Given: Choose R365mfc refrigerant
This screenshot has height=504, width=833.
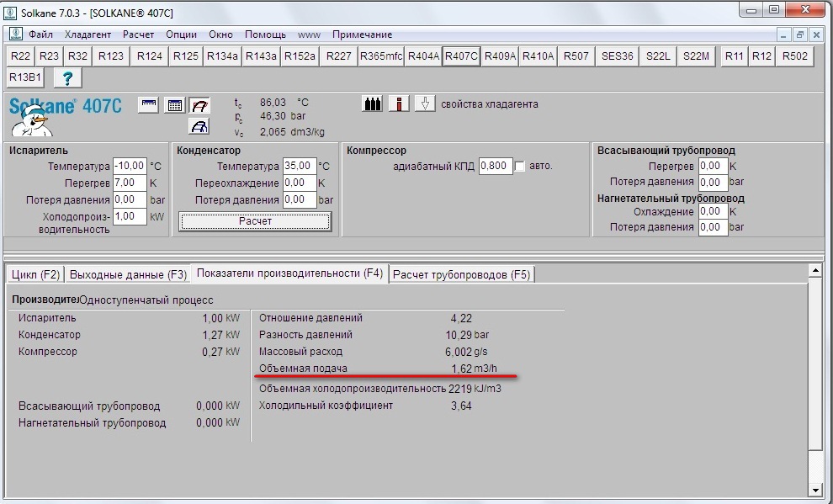Looking at the screenshot, I should 381,56.
